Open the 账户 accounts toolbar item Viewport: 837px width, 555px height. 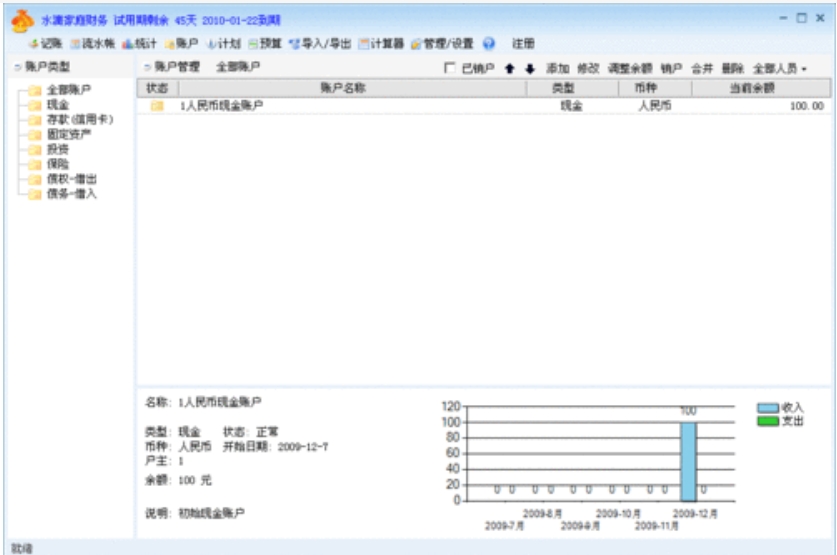[181, 44]
